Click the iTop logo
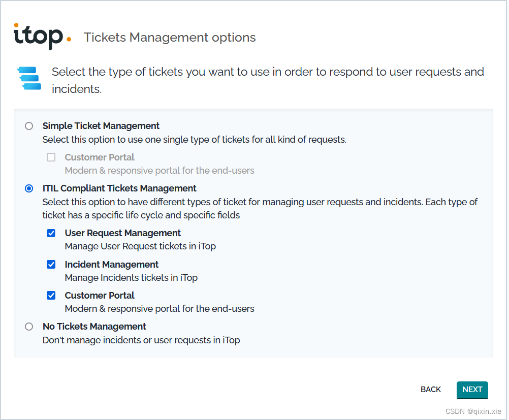 (42, 37)
